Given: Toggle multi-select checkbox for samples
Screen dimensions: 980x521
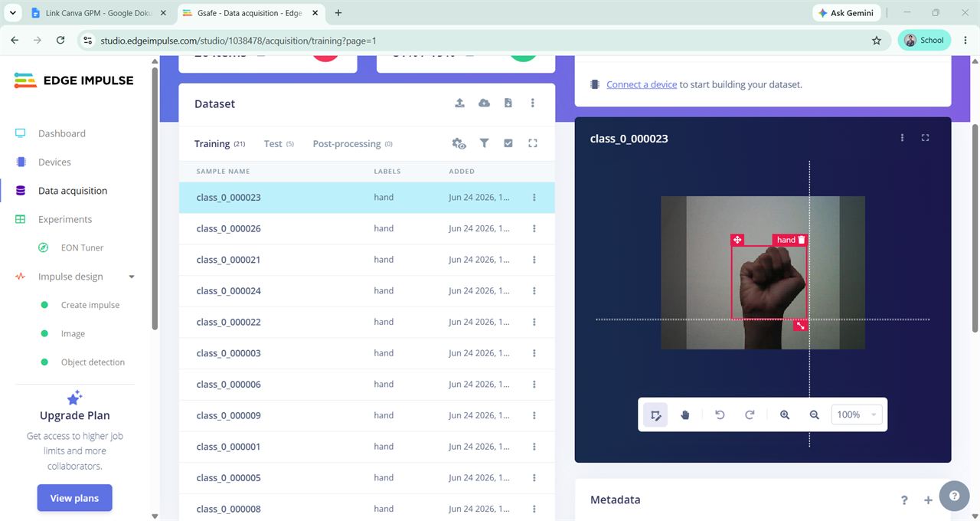Looking at the screenshot, I should pyautogui.click(x=508, y=143).
